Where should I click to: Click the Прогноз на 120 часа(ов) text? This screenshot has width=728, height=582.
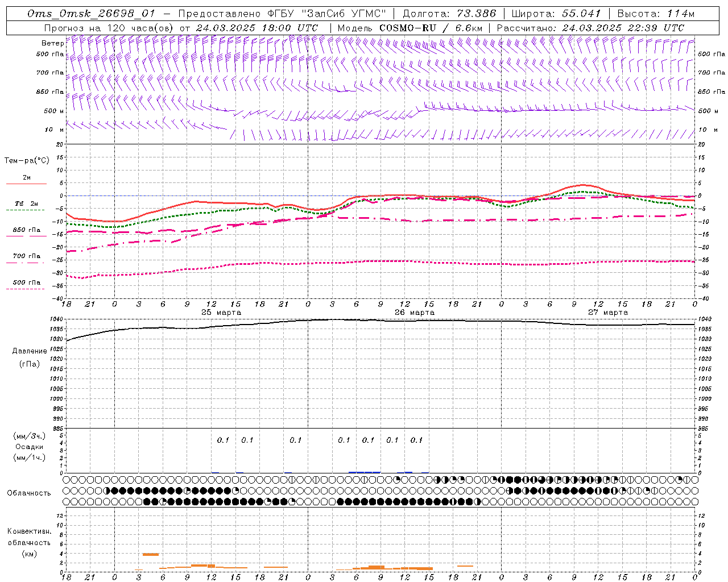(x=109, y=28)
